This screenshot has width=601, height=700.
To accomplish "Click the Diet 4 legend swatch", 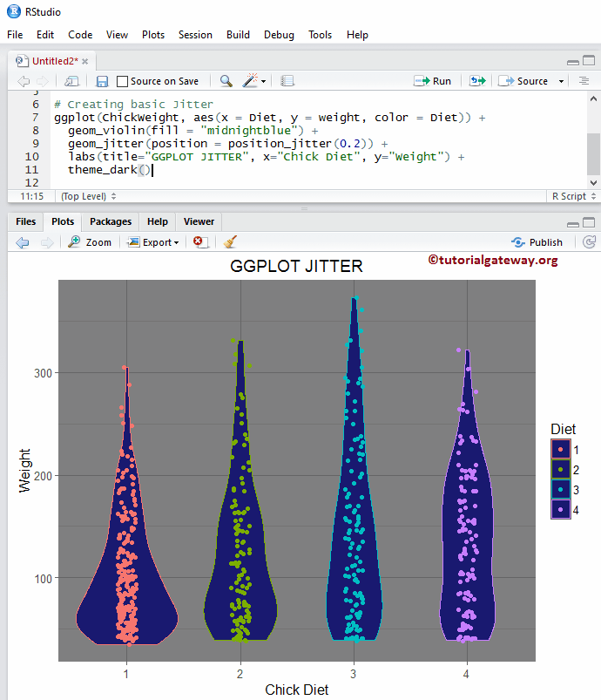I will coord(561,509).
